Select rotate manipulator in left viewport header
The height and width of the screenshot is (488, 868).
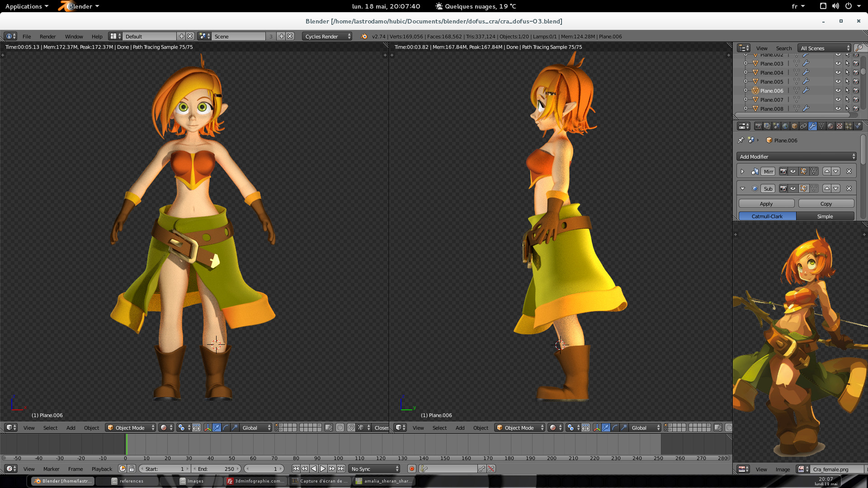tap(226, 428)
